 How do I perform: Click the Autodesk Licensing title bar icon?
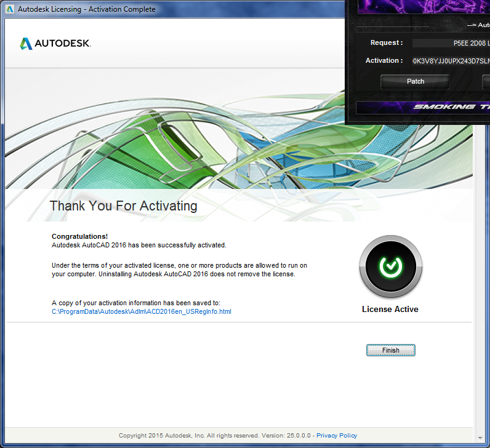10,9
